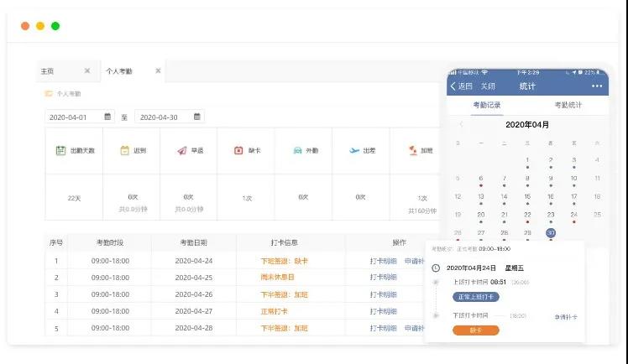Go to previous month in phone calendar

click(x=461, y=124)
